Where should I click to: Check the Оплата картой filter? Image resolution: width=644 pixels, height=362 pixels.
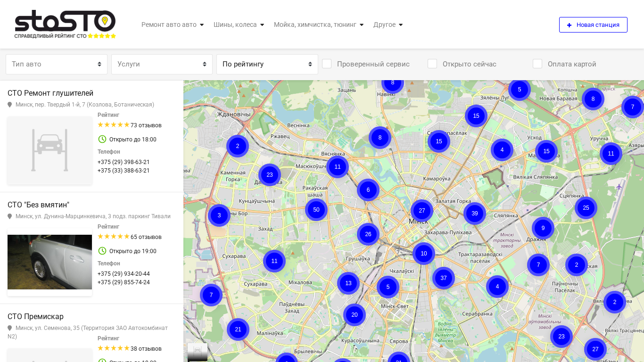537,64
